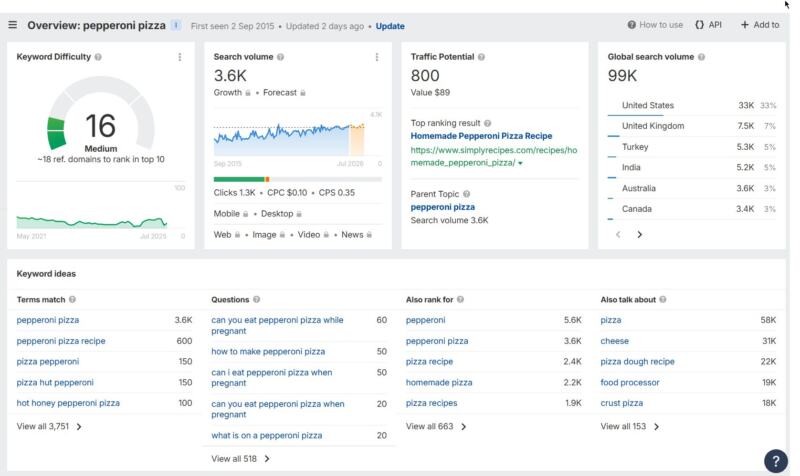The height and width of the screenshot is (476, 800).
Task: Open cheese keyword link
Action: tap(614, 341)
